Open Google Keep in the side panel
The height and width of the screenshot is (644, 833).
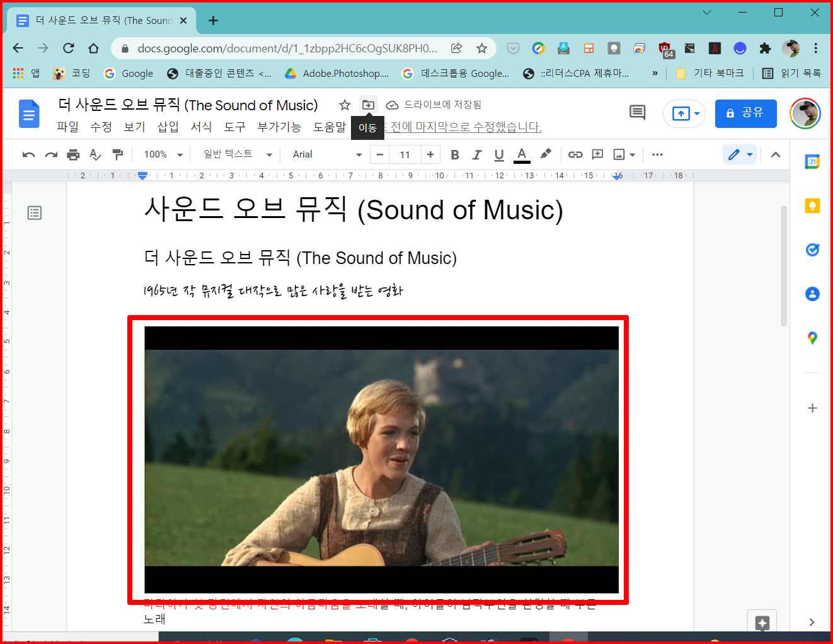point(812,206)
